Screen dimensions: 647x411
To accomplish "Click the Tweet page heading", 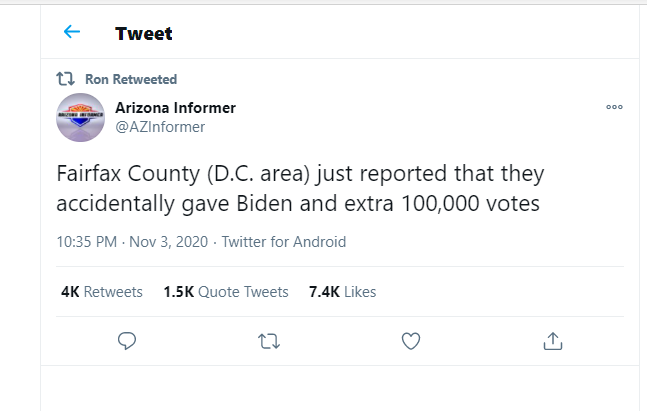I will [x=144, y=33].
